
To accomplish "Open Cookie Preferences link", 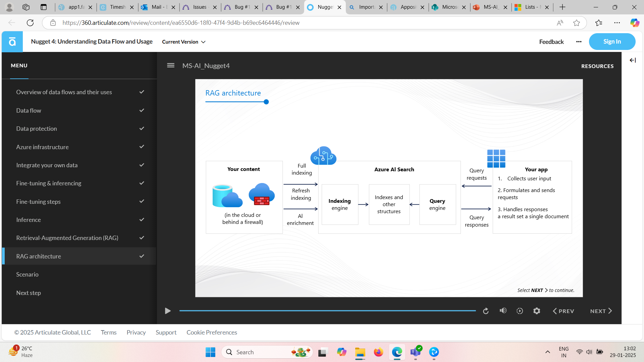I will tap(212, 333).
